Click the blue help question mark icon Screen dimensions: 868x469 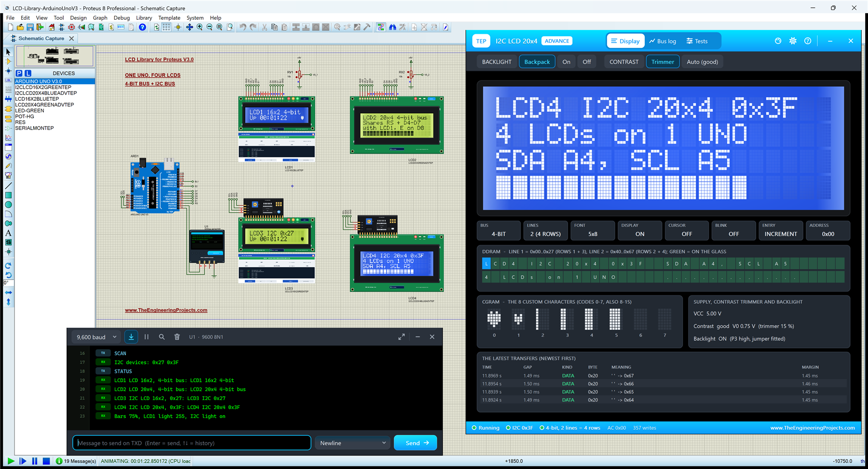coord(143,27)
